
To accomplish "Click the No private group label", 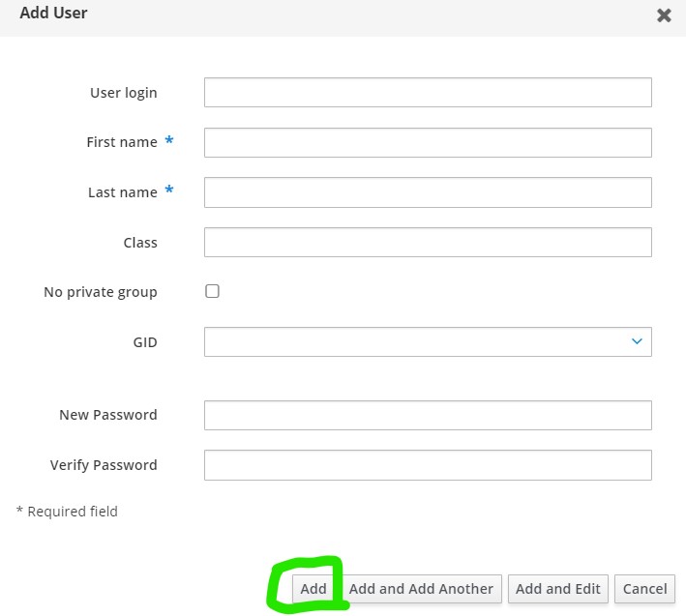I will [x=101, y=292].
